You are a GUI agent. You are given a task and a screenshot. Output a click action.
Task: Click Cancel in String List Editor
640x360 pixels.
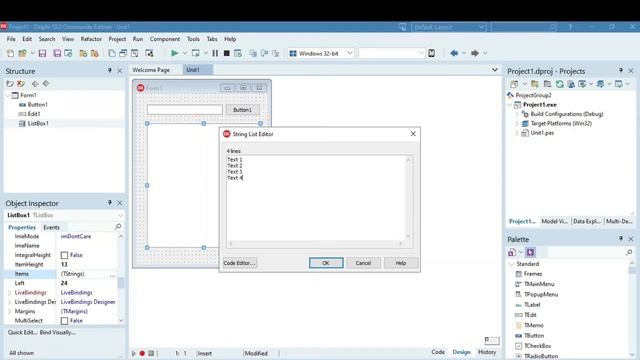pos(363,263)
